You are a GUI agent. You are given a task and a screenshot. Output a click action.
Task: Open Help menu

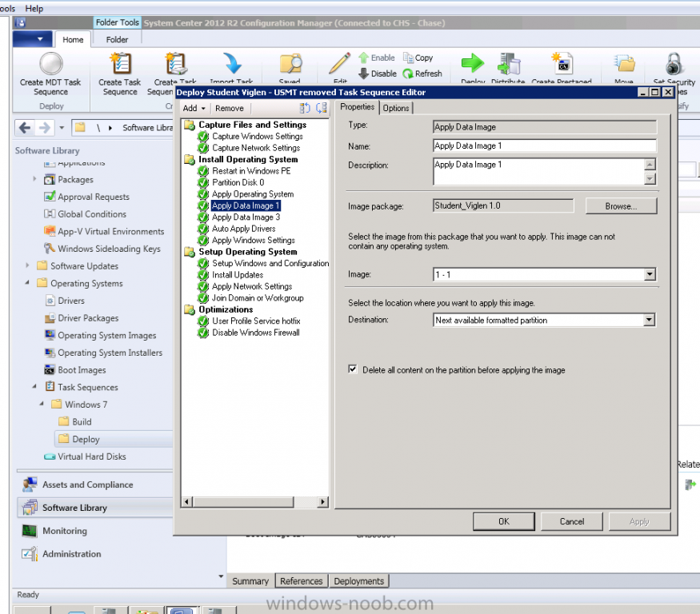(34, 9)
